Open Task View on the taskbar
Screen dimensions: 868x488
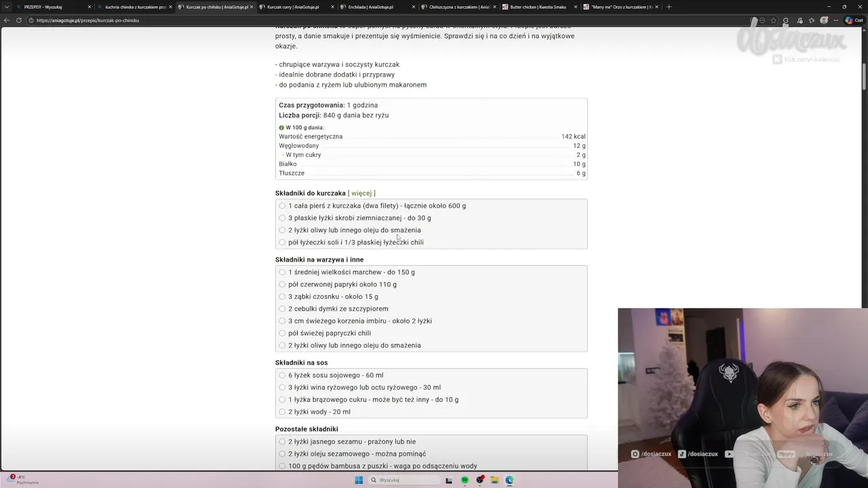click(x=449, y=480)
